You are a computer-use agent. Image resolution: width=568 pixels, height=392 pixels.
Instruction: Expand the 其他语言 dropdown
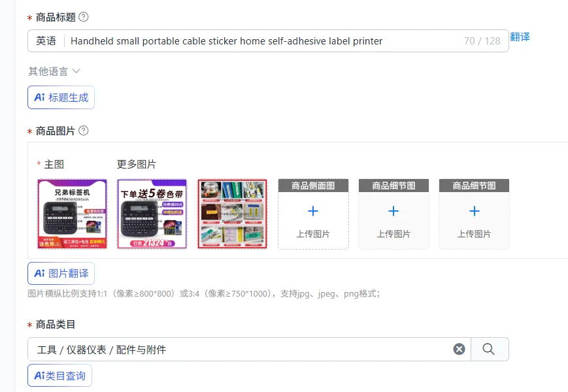pos(54,71)
